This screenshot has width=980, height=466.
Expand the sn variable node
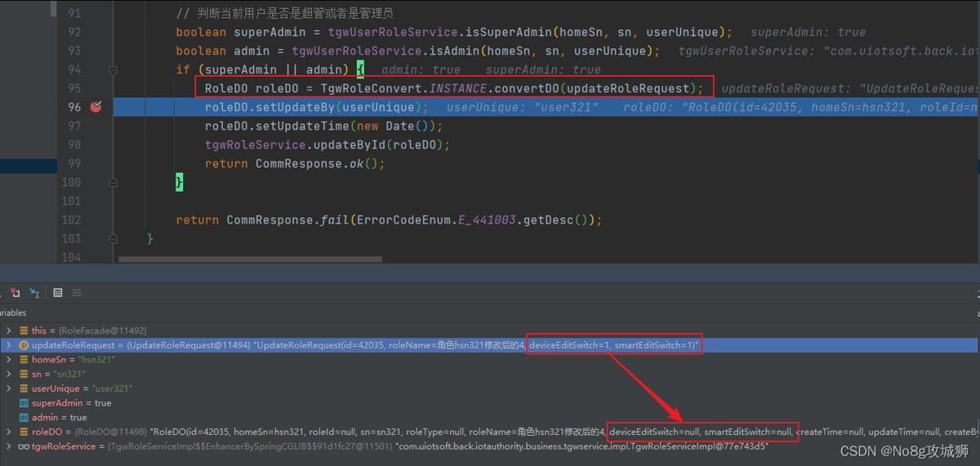(x=9, y=374)
